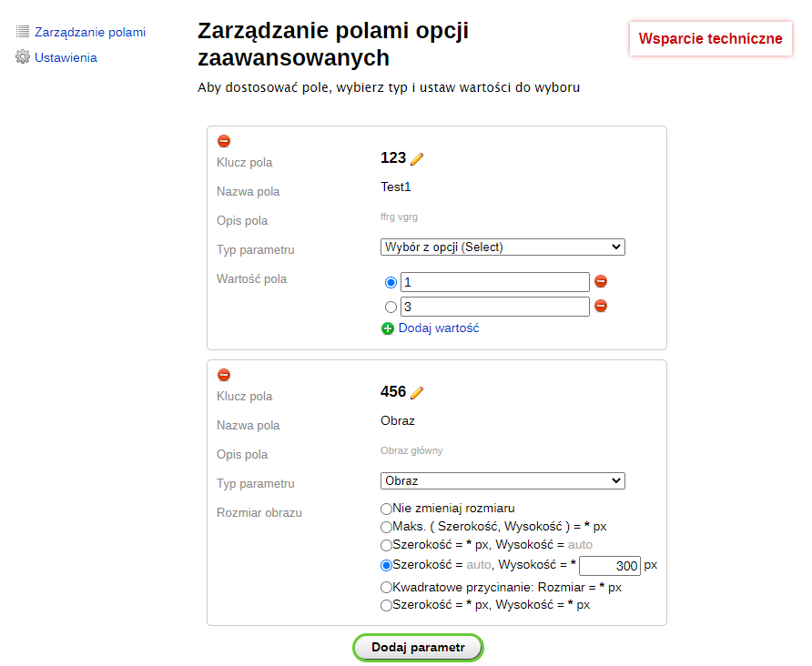The image size is (812, 666).
Task: Delete the Obraz field block with minus icon
Action: pyautogui.click(x=224, y=374)
